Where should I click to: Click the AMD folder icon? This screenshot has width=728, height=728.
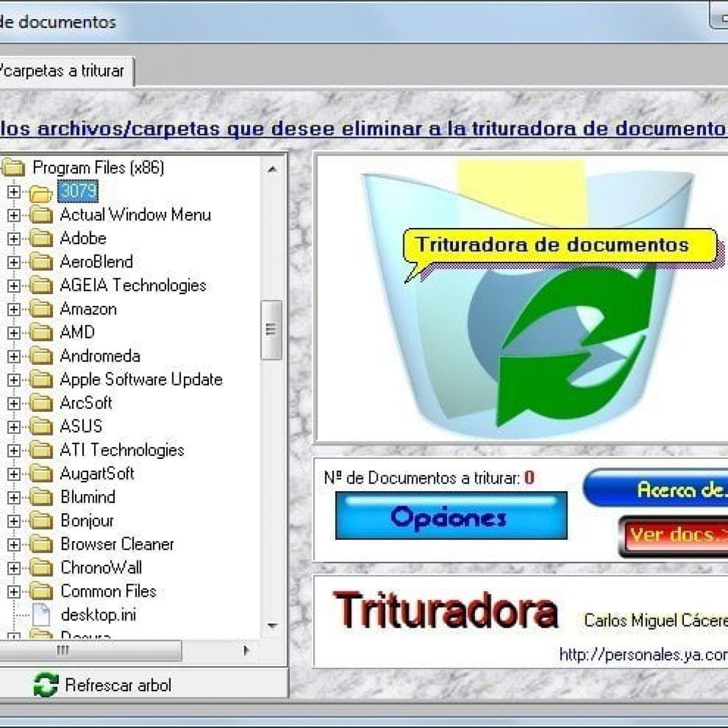point(41,332)
